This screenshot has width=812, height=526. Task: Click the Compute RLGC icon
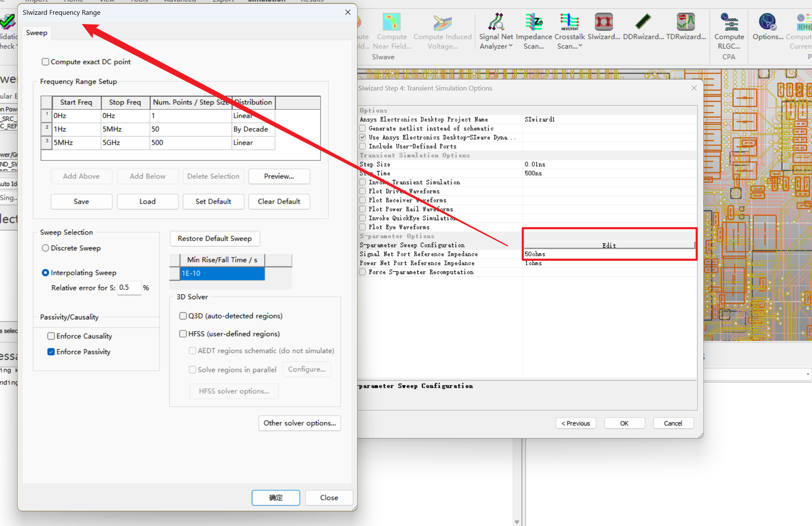pos(729,22)
